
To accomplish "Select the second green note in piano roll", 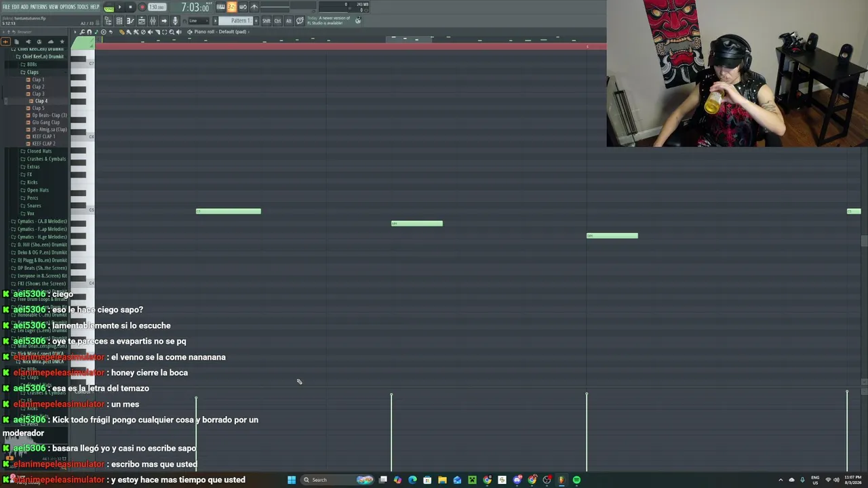I will tap(417, 224).
